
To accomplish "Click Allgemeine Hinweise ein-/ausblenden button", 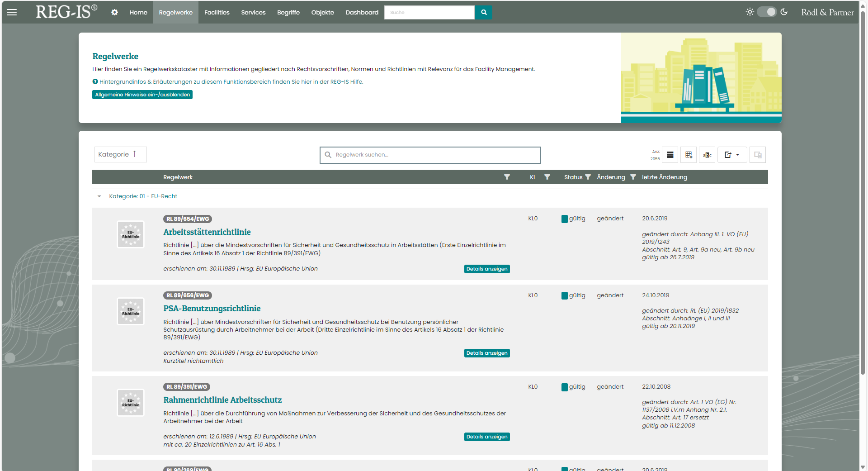I will pyautogui.click(x=142, y=95).
